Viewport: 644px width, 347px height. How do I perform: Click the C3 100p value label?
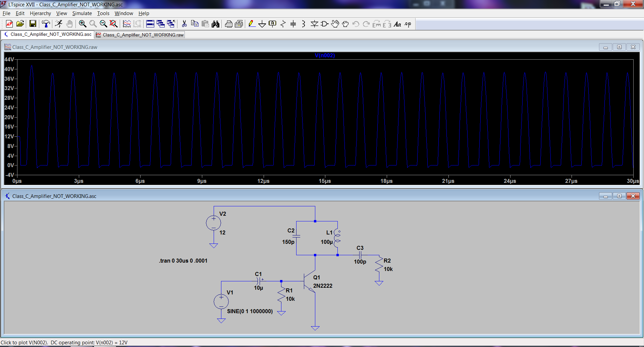click(360, 262)
